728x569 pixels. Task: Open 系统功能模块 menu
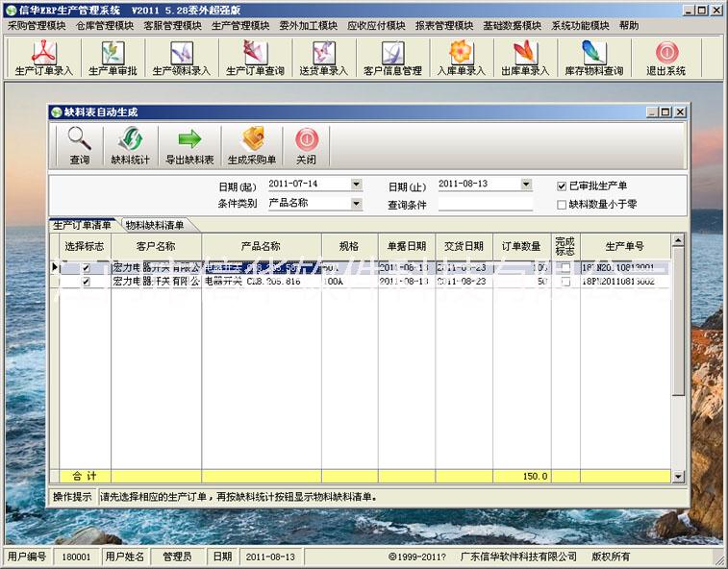coord(580,26)
